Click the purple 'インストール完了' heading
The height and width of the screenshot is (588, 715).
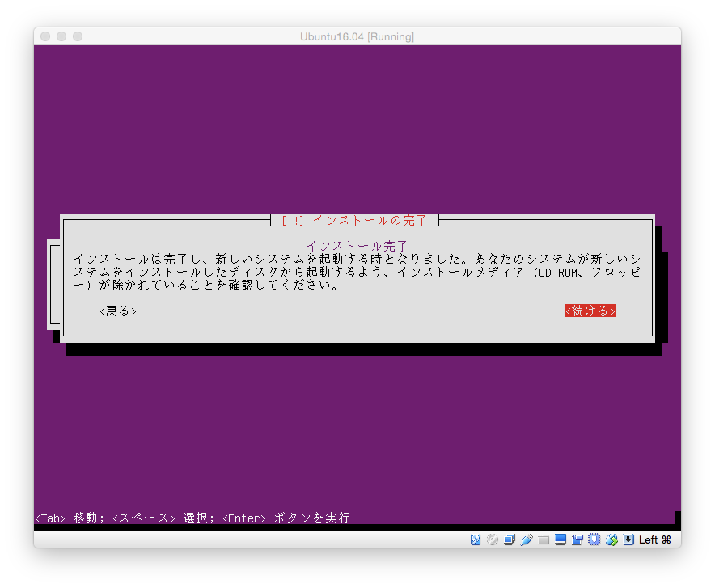(x=357, y=246)
